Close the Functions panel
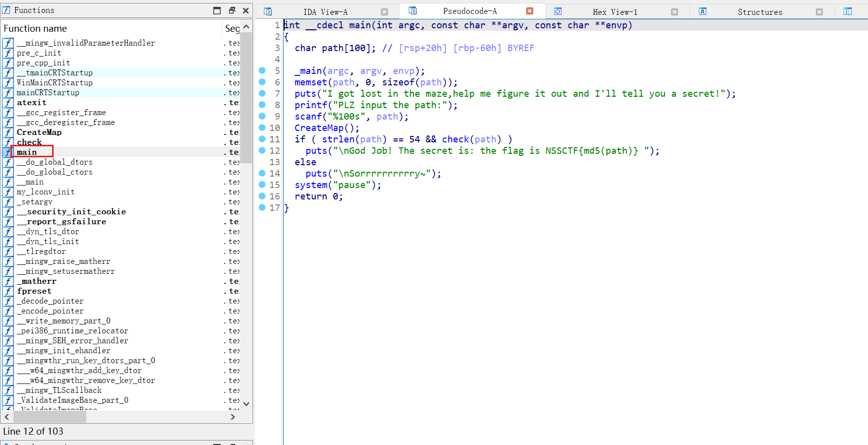 click(x=246, y=10)
